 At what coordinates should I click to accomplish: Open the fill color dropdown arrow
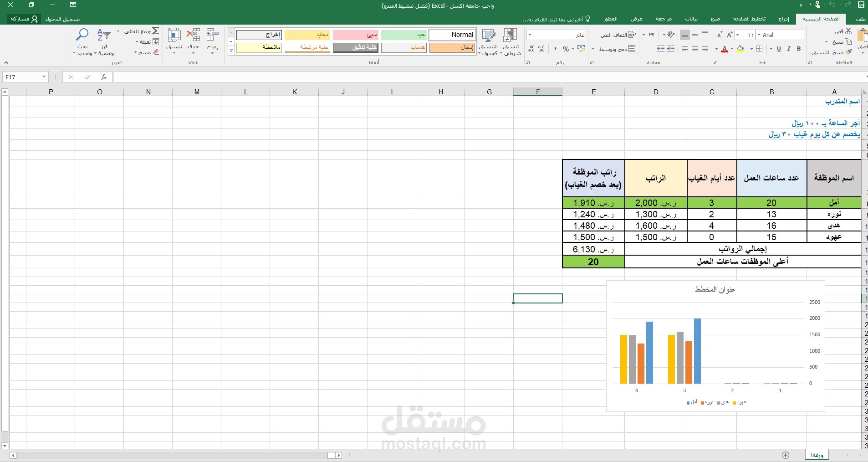(x=732, y=49)
